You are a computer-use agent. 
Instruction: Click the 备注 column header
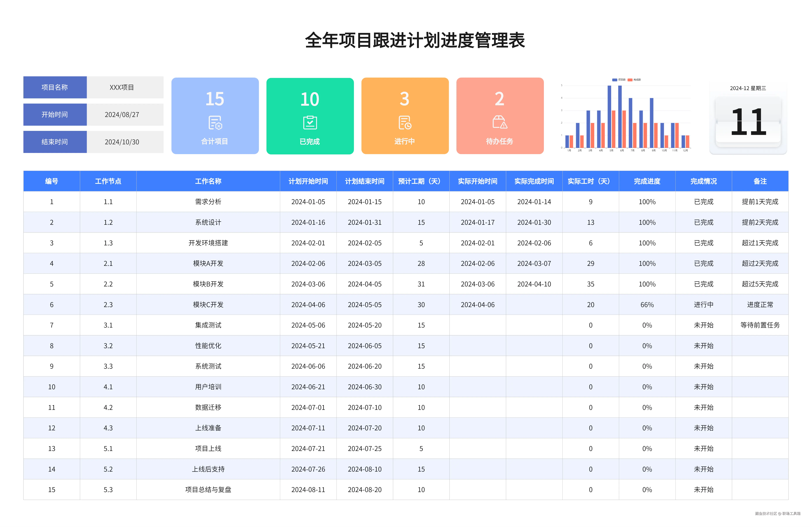[760, 181]
